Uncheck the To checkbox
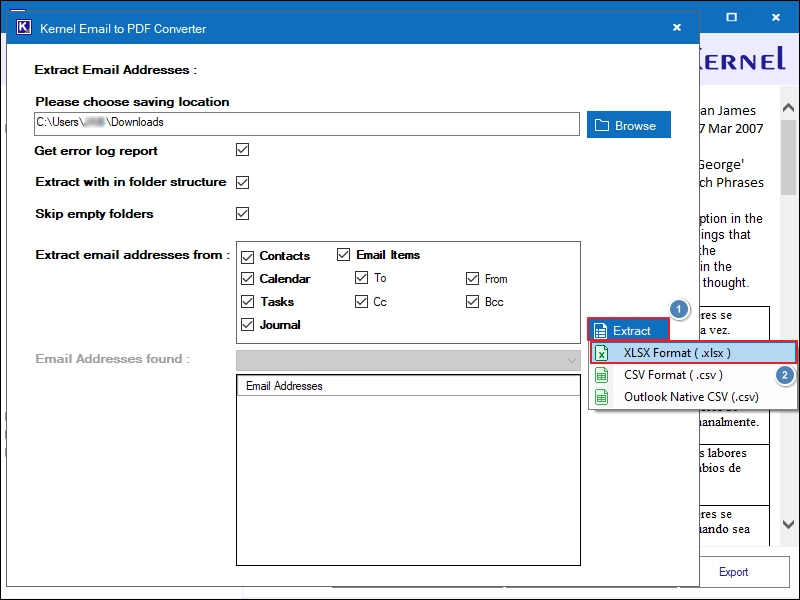Screen dimensions: 800x600 361,278
